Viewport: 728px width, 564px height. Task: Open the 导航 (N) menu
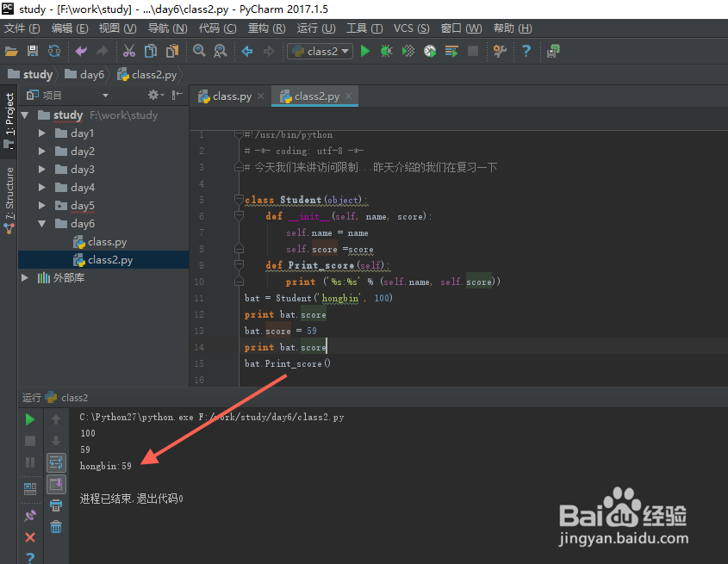click(168, 28)
